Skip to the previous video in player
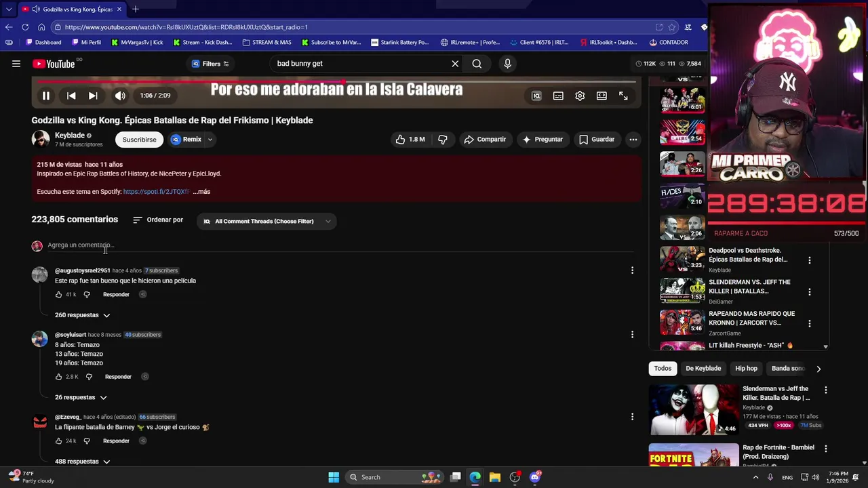The width and height of the screenshot is (868, 488). pos(71,96)
